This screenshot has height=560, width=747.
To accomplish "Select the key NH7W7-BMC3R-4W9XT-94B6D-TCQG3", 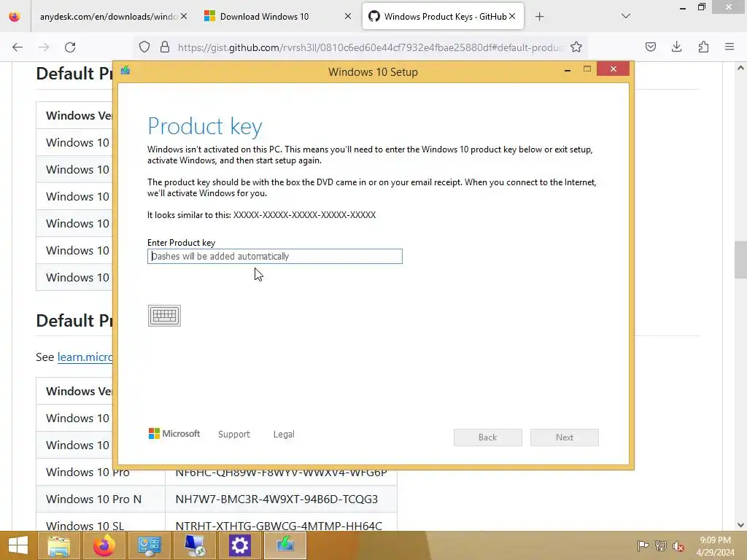I will (276, 499).
